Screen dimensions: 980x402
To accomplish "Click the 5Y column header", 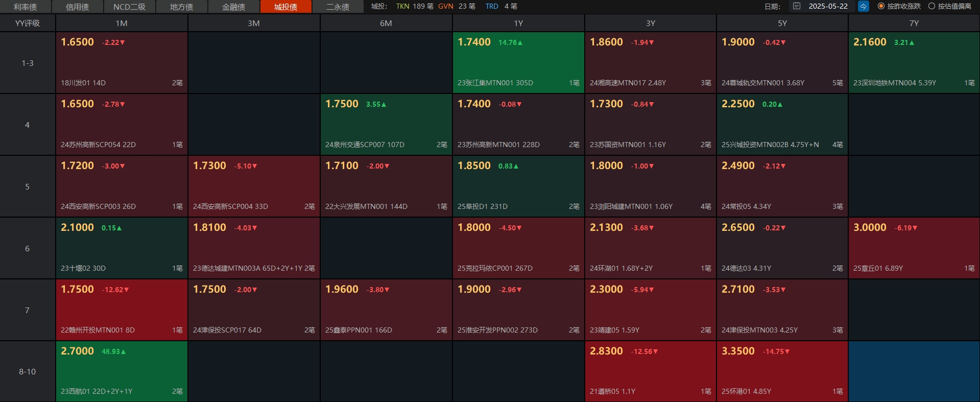I will click(782, 23).
